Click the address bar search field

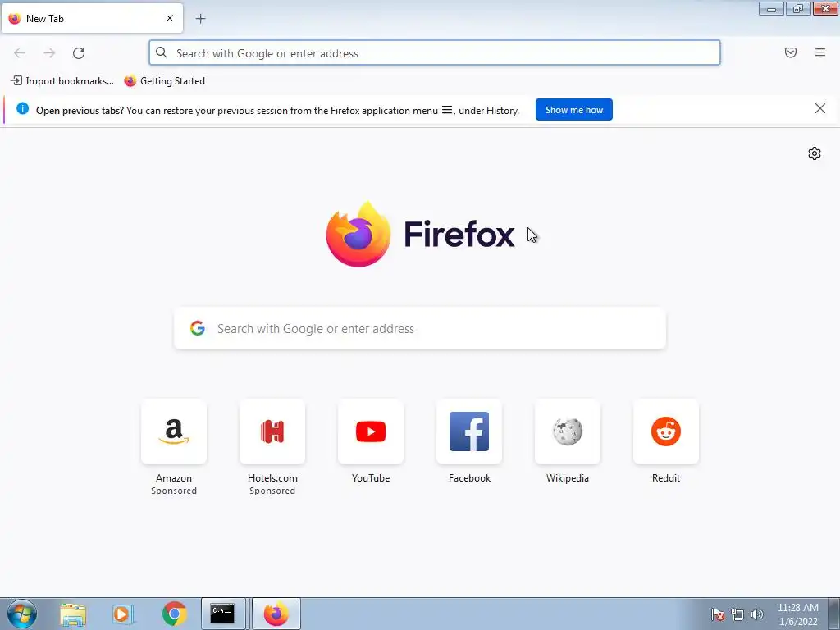coord(435,53)
